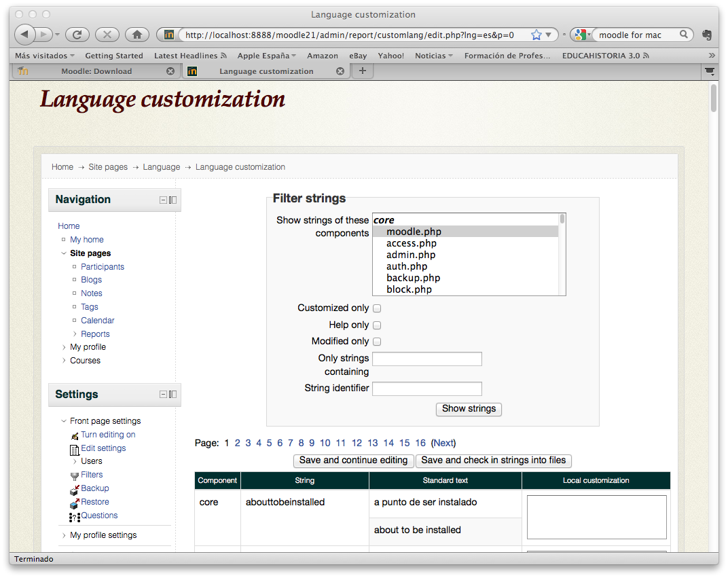Click the bookmark star in URL bar
Image resolution: width=728 pixels, height=578 pixels.
click(536, 35)
